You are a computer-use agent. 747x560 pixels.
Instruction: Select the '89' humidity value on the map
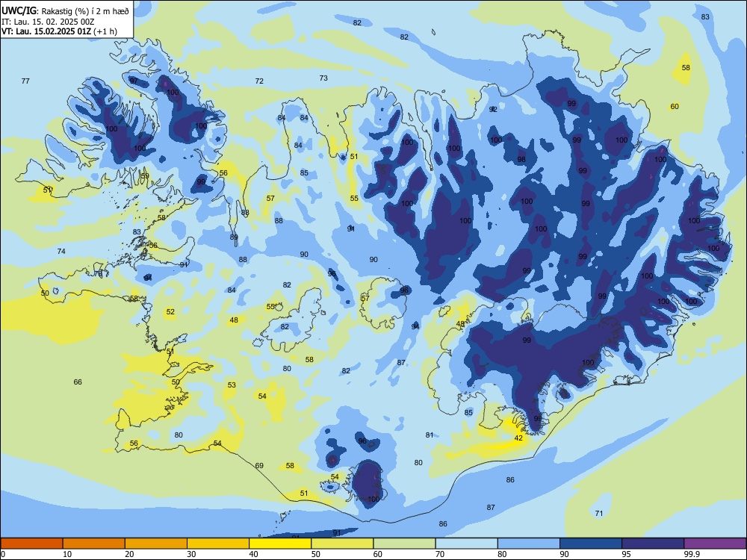click(234, 237)
